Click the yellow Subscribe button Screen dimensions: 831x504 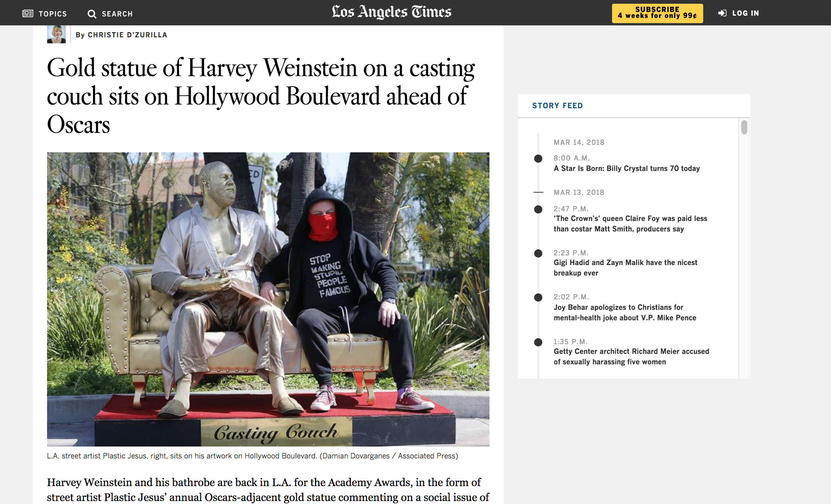[x=657, y=13]
